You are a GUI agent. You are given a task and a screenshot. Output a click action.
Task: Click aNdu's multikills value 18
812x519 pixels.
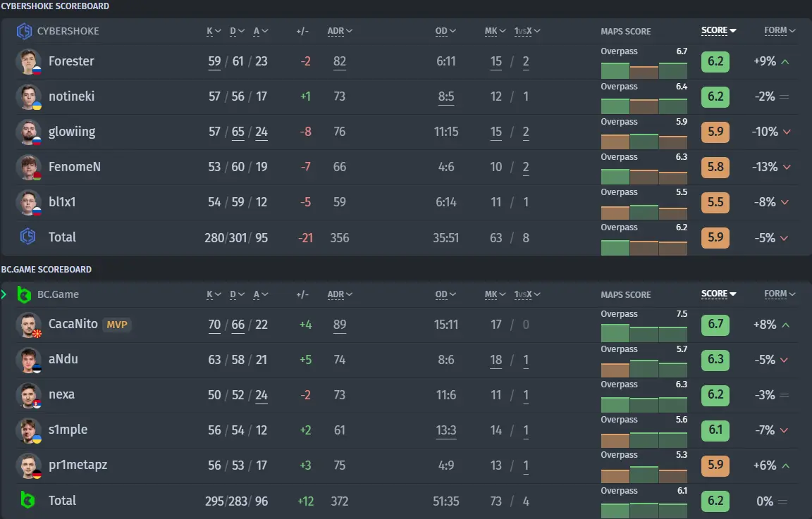point(496,360)
